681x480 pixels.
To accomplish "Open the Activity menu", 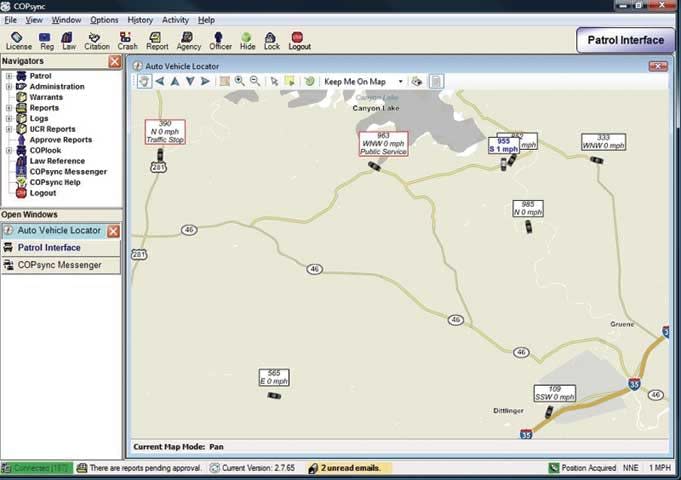I will (175, 20).
